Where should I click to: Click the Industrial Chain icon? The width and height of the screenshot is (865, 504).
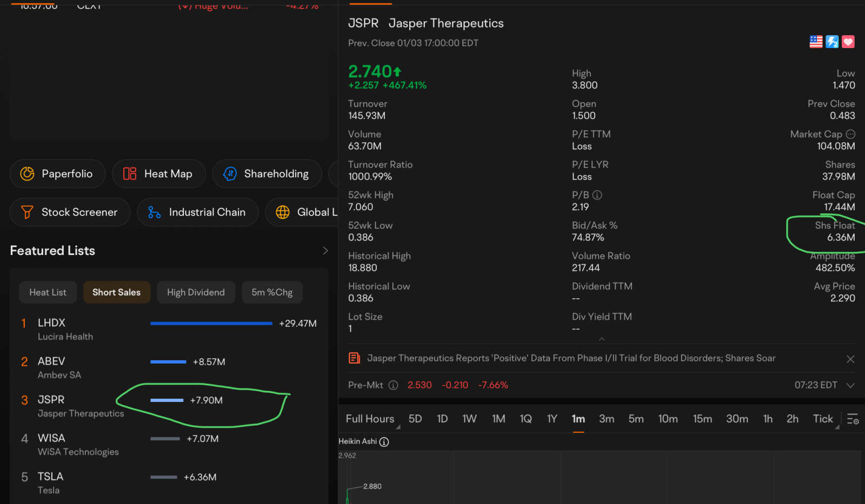(155, 212)
